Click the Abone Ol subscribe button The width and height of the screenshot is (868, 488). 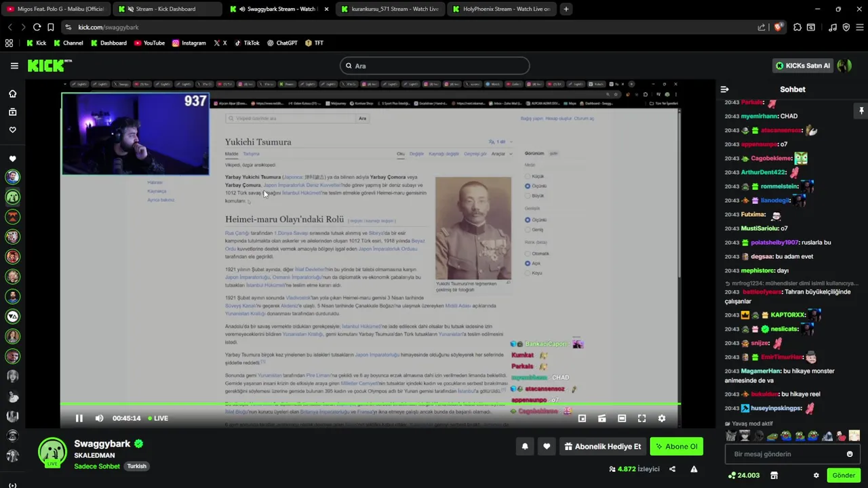pos(676,447)
